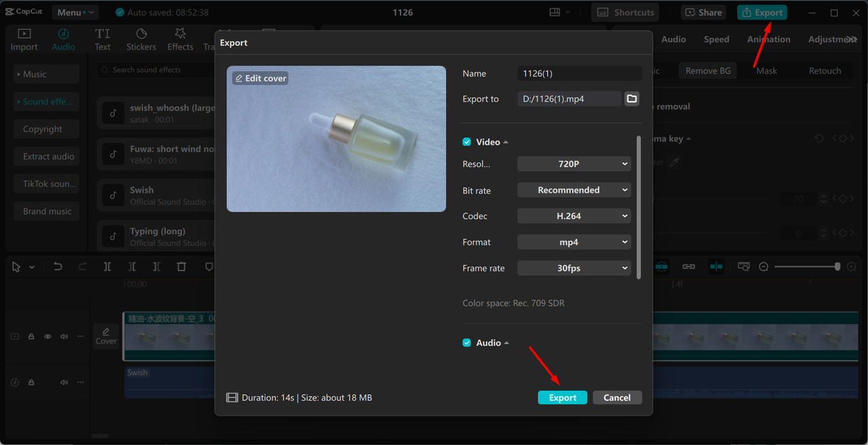Click the timeline zoom-out minus icon
The width and height of the screenshot is (868, 445).
tap(764, 267)
